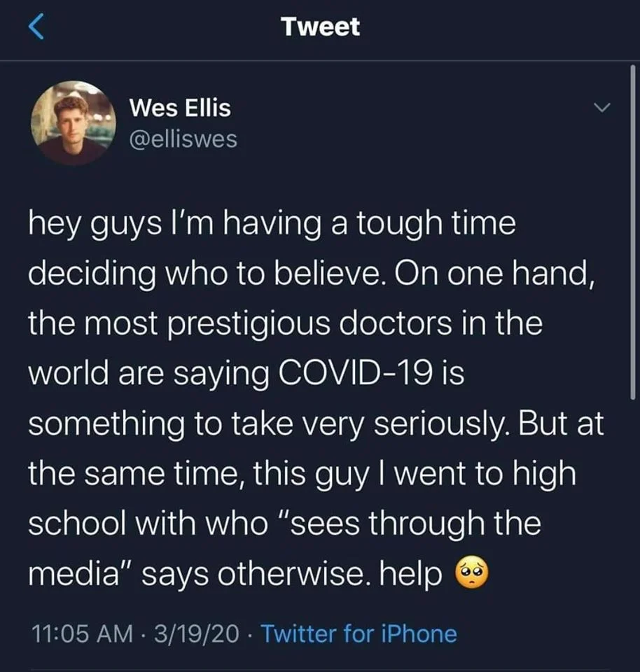Click the 3/19/20 date

point(196,633)
